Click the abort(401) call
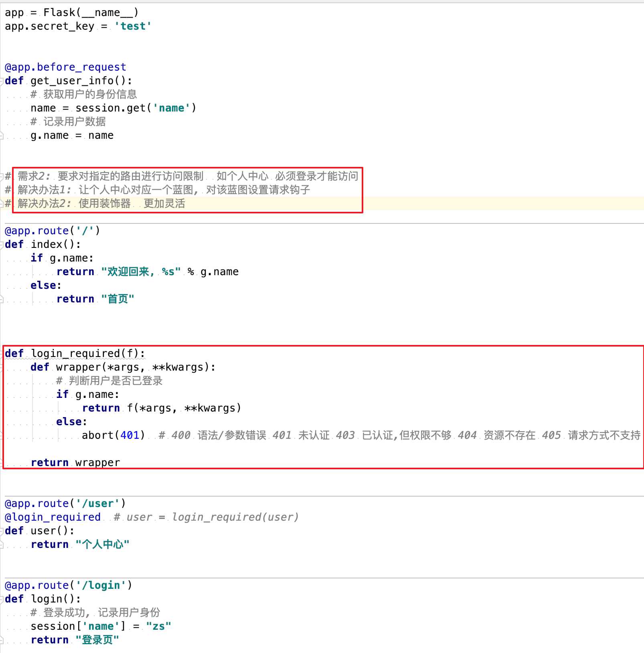 tap(113, 435)
